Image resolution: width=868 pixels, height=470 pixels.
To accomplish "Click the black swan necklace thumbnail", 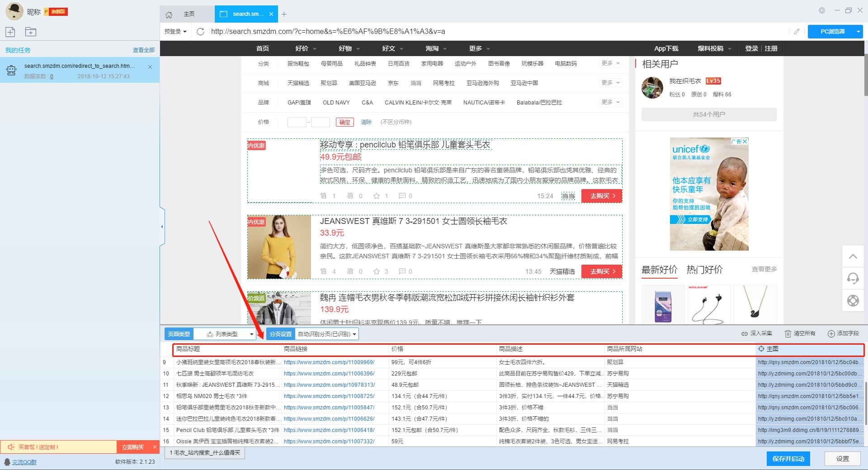I will coord(755,304).
